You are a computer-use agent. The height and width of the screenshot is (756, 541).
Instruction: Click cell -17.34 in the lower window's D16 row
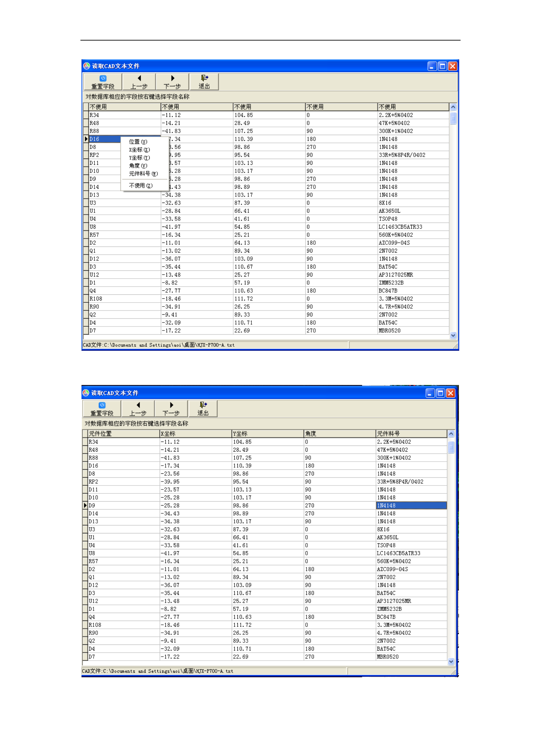click(196, 466)
